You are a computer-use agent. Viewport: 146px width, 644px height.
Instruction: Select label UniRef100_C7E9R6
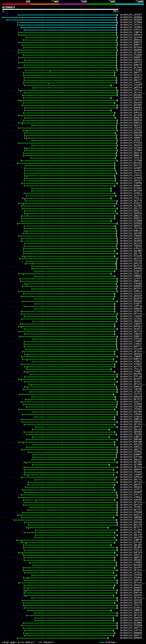coord(131,70)
